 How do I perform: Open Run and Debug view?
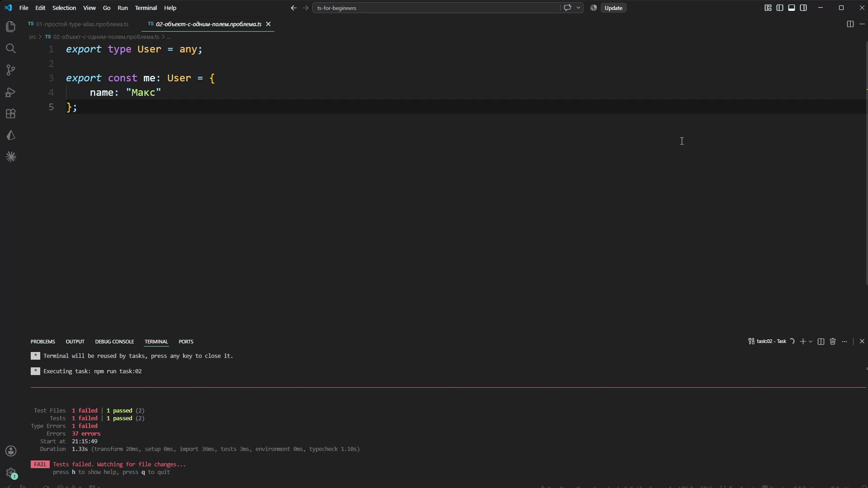(11, 92)
